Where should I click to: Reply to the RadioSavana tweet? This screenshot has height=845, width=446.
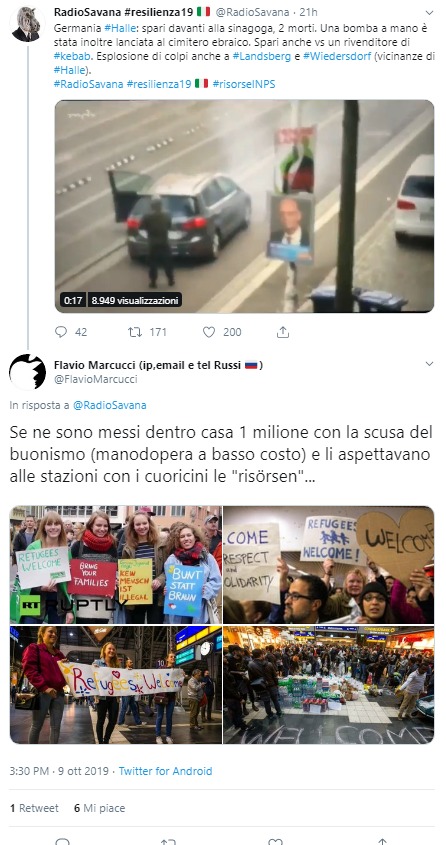[x=61, y=332]
